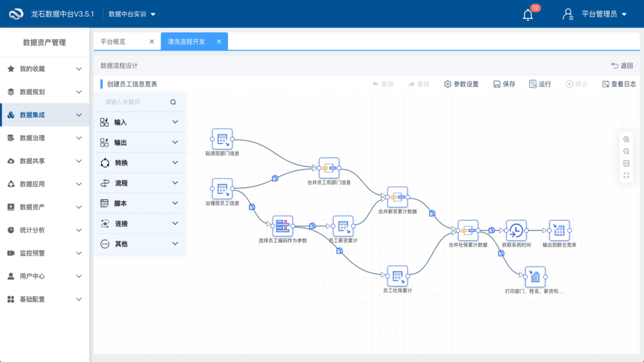Image resolution: width=644 pixels, height=362 pixels.
Task: Open the 监控预警 sidebar menu
Action: click(x=45, y=253)
